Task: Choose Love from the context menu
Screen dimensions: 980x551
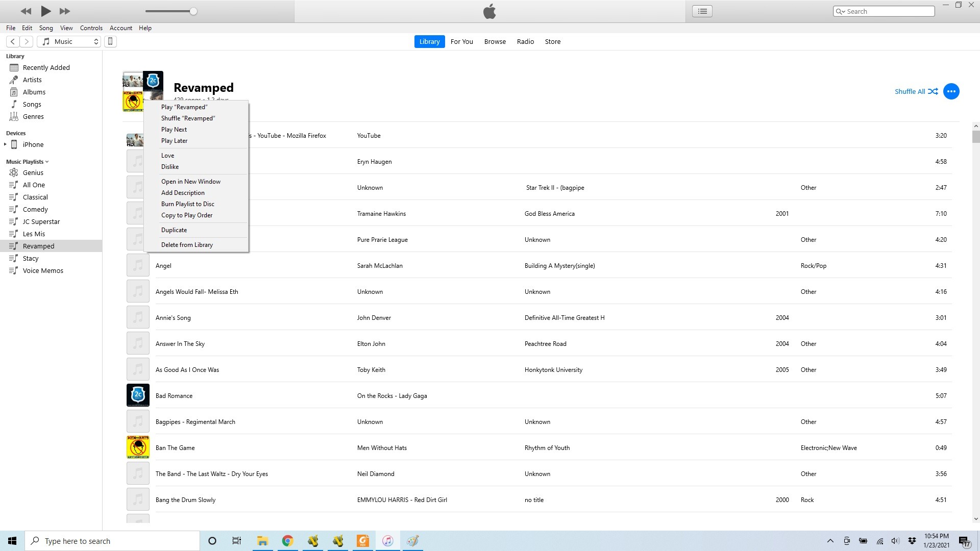Action: (x=167, y=156)
